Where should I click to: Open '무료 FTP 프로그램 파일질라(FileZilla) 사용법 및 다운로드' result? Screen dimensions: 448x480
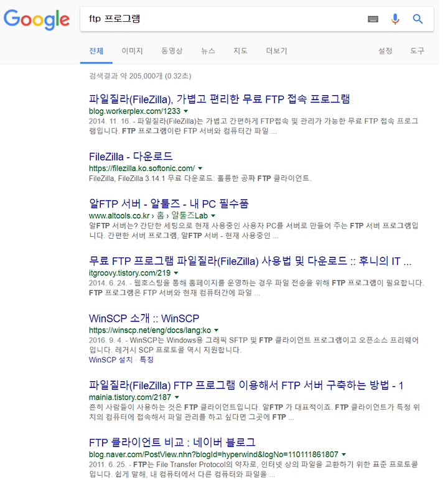tap(250, 261)
